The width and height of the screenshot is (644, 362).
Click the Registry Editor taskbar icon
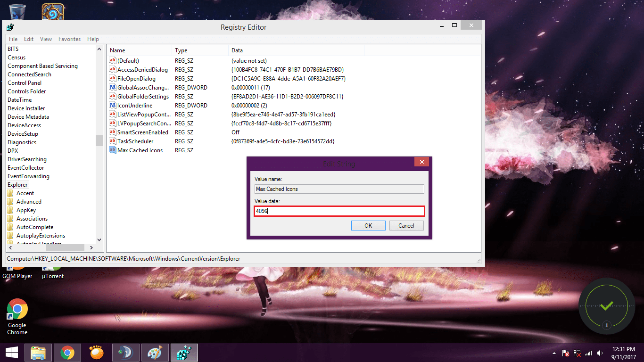[184, 353]
